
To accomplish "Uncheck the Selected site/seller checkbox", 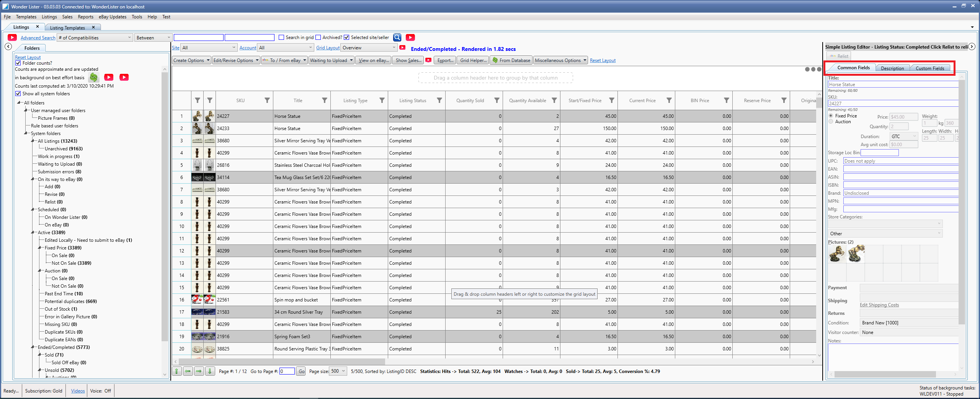I will coord(346,37).
